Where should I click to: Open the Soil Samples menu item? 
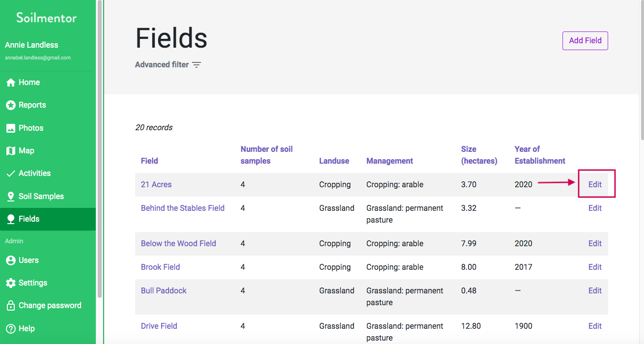coord(41,197)
